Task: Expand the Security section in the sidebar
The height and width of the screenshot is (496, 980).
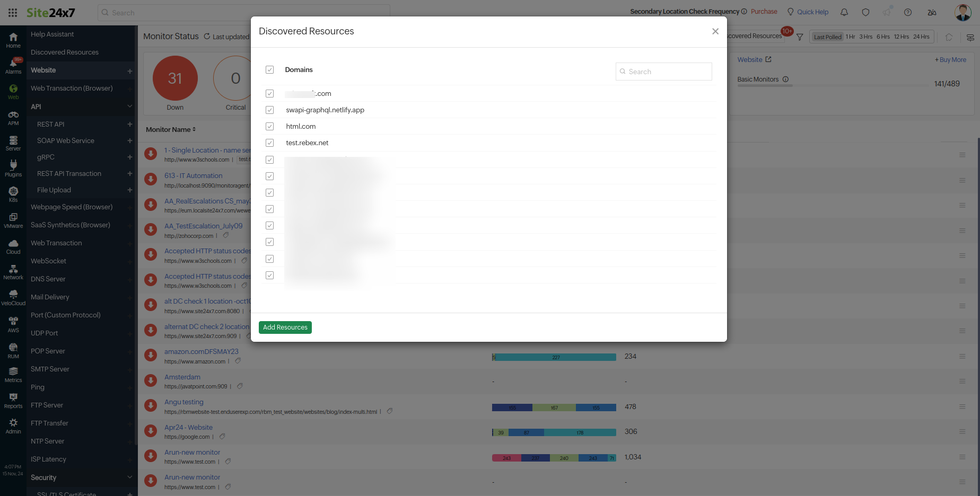Action: pyautogui.click(x=129, y=477)
